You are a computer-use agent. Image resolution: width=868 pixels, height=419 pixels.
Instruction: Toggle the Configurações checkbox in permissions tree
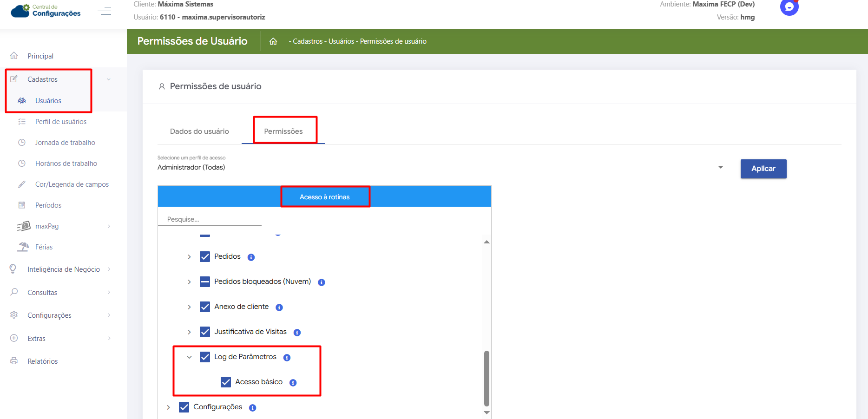coord(184,407)
